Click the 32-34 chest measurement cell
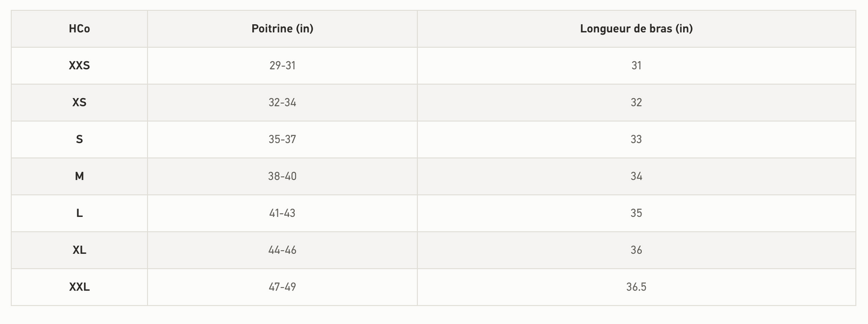The width and height of the screenshot is (868, 324). pyautogui.click(x=282, y=102)
